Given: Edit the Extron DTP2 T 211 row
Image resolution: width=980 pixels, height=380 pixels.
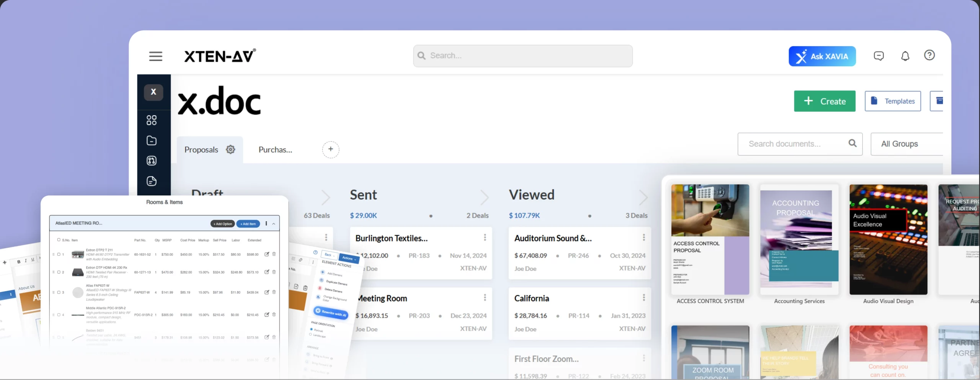Looking at the screenshot, I should coord(267,254).
